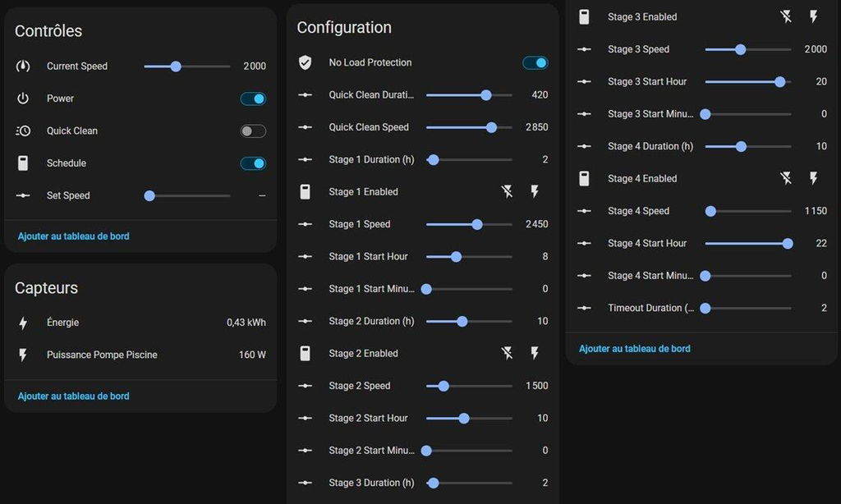Click the Stage 3 Start Hour row icon

coord(584,81)
